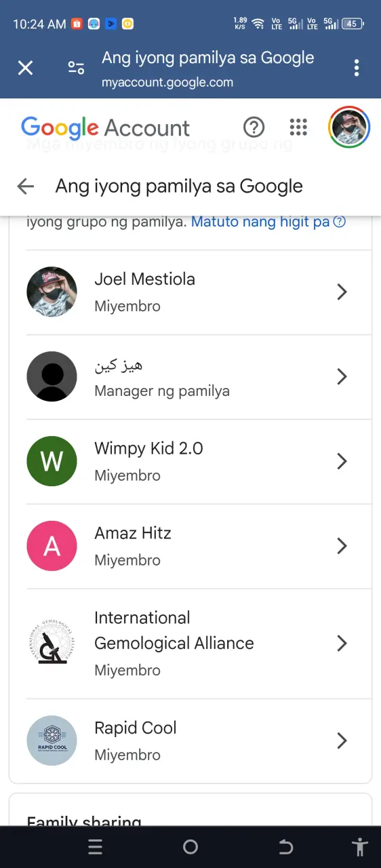381x868 pixels.
Task: Tap the green W avatar
Action: [x=52, y=461]
